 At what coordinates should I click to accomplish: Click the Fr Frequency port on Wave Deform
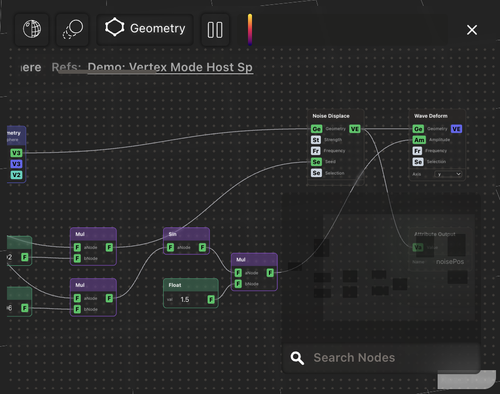(x=417, y=151)
